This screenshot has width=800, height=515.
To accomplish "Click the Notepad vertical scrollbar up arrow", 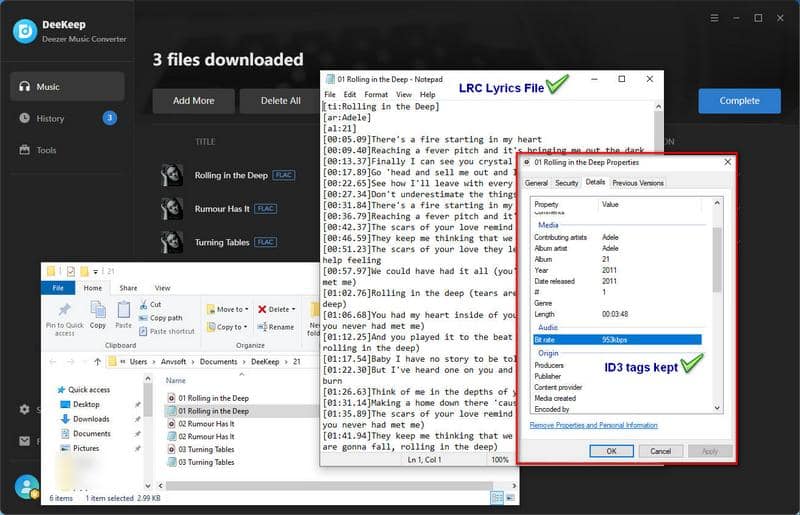I will click(x=658, y=107).
